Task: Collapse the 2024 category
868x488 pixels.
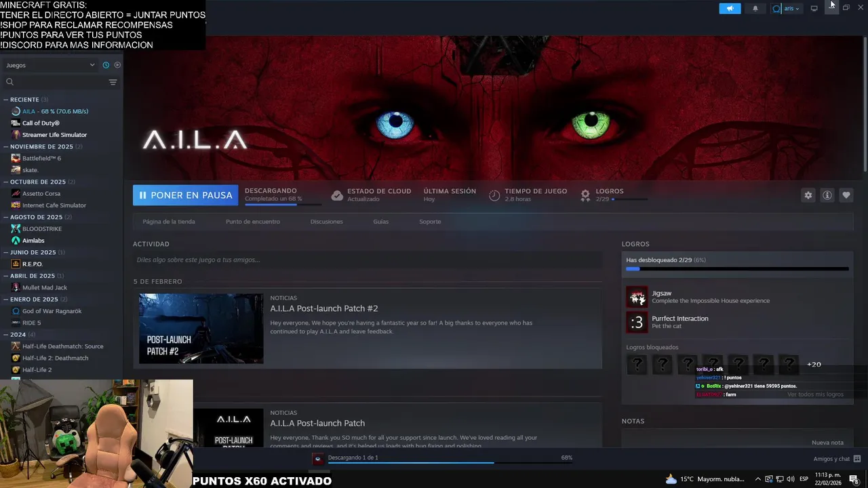Action: pos(19,334)
